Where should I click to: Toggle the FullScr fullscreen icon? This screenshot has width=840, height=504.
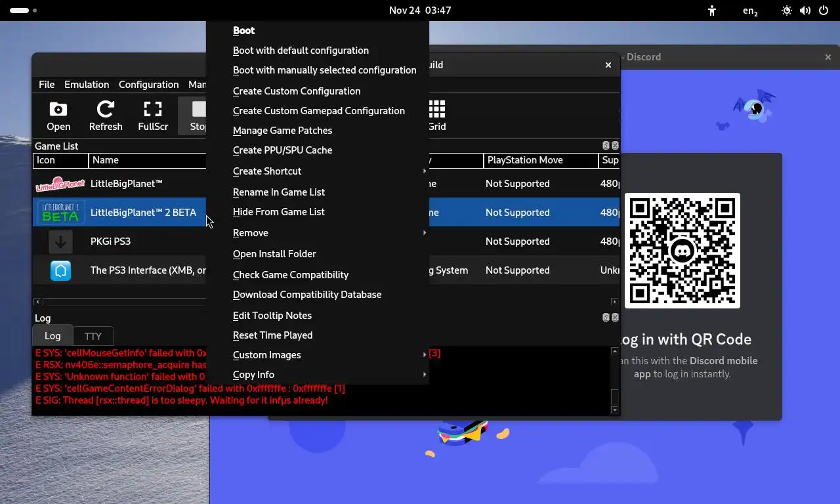click(153, 116)
